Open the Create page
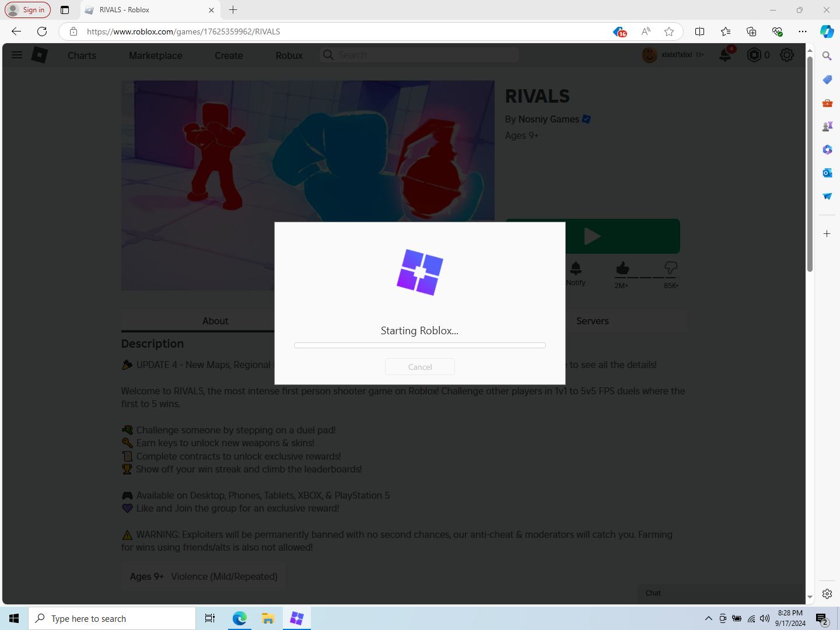The width and height of the screenshot is (840, 630). coord(229,55)
